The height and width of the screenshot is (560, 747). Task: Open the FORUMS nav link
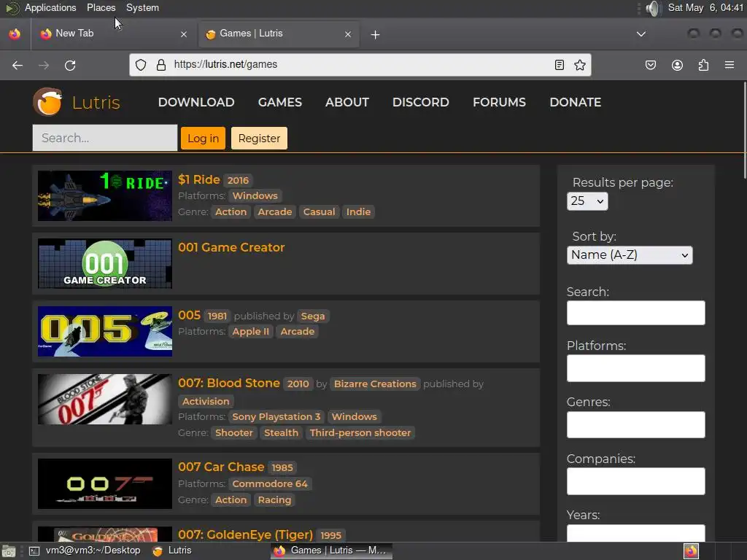(499, 102)
